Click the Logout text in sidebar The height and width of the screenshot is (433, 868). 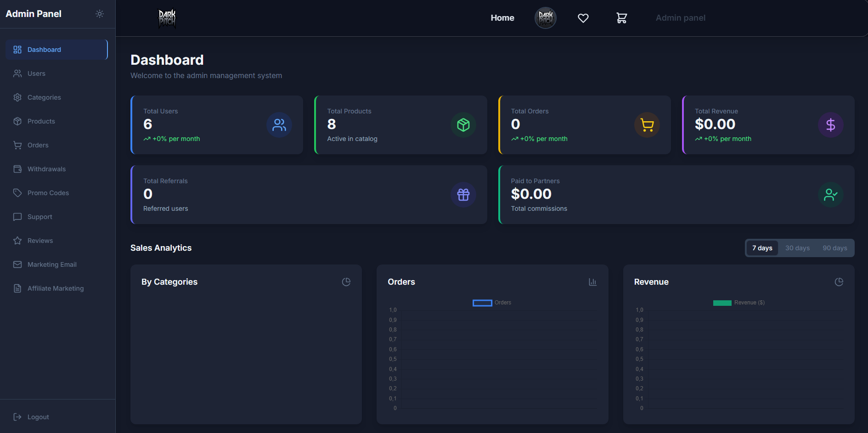(x=38, y=417)
